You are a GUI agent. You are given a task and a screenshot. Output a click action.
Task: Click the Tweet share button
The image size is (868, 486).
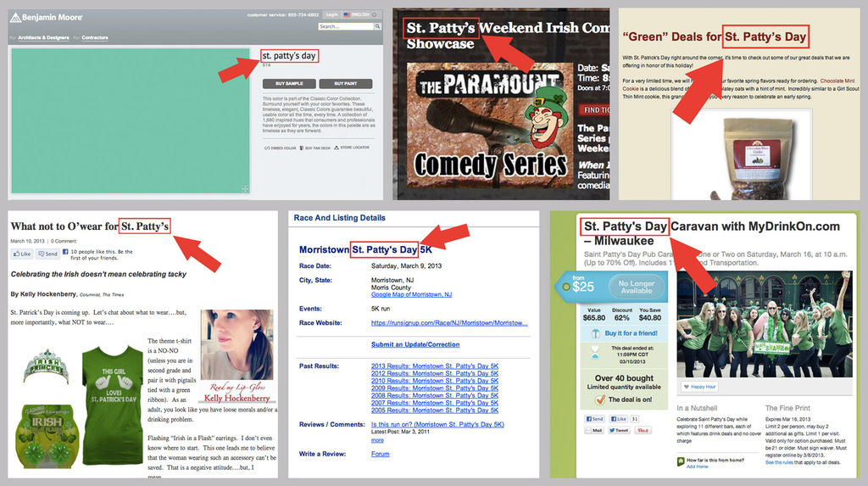point(619,430)
